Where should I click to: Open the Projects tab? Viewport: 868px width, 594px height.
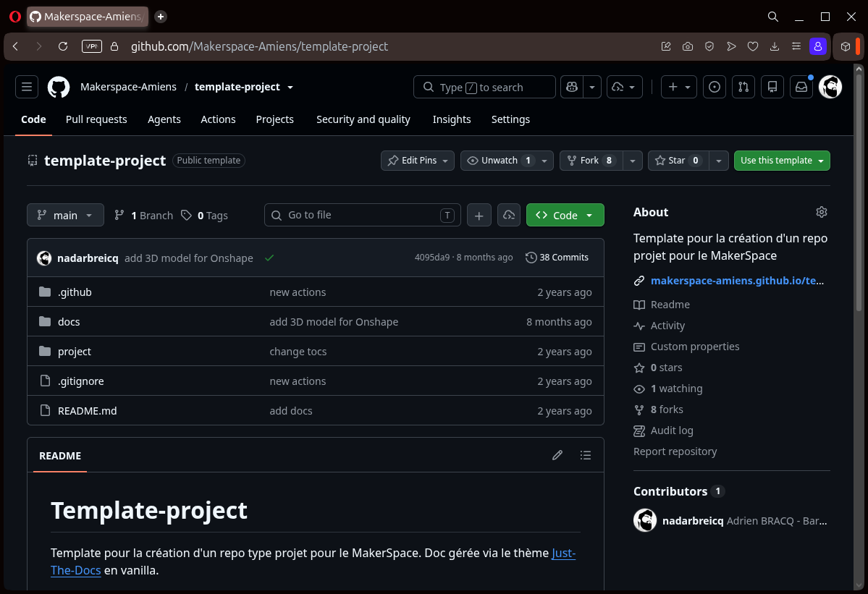coord(274,119)
